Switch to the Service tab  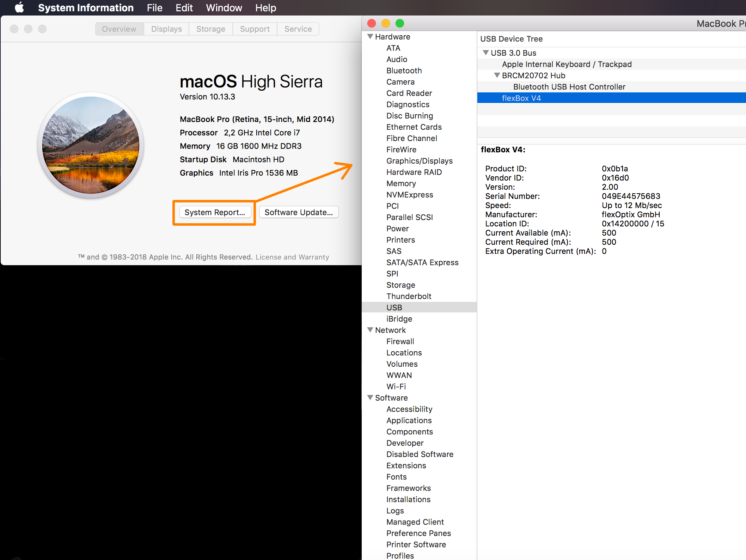pyautogui.click(x=298, y=29)
